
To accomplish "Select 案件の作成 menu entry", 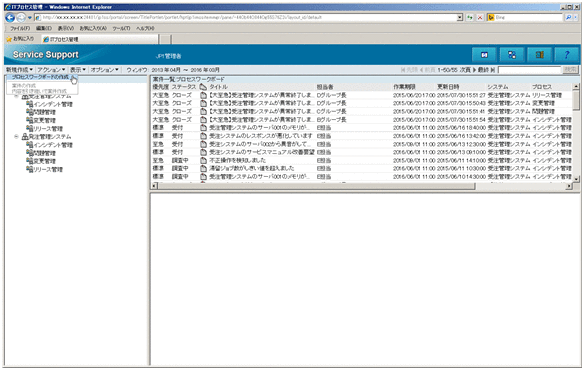I will 24,85.
